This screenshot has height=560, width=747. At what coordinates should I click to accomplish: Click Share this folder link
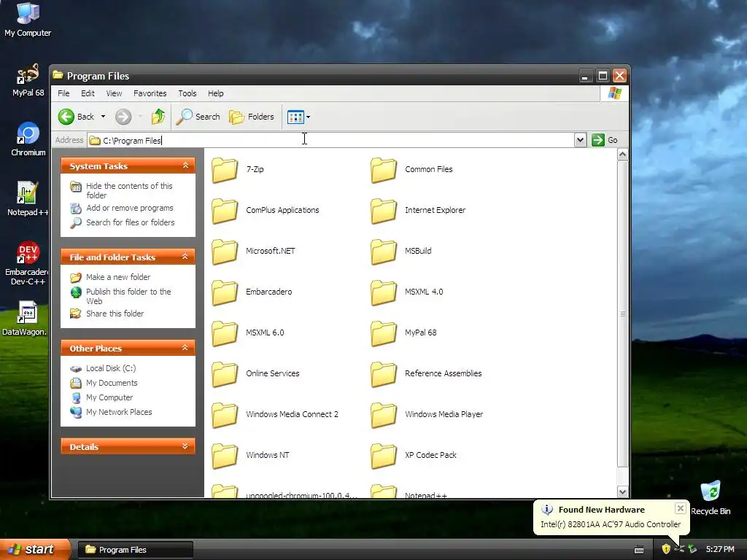pos(115,314)
